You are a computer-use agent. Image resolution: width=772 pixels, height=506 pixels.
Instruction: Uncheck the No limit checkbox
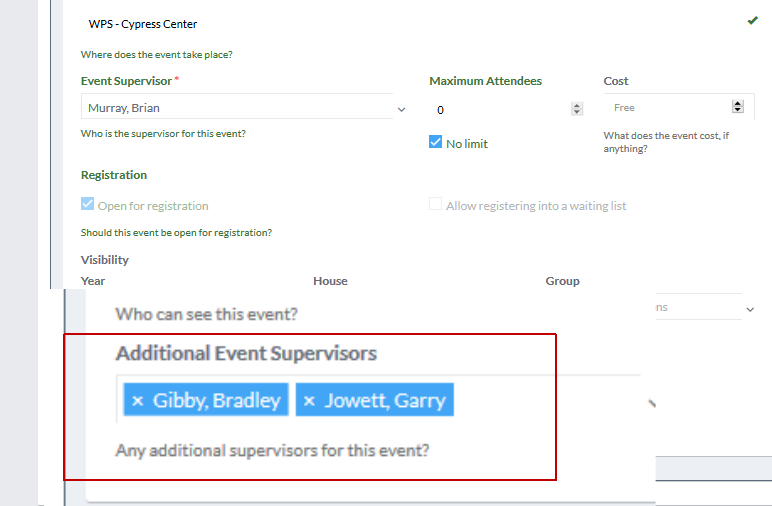coord(435,142)
